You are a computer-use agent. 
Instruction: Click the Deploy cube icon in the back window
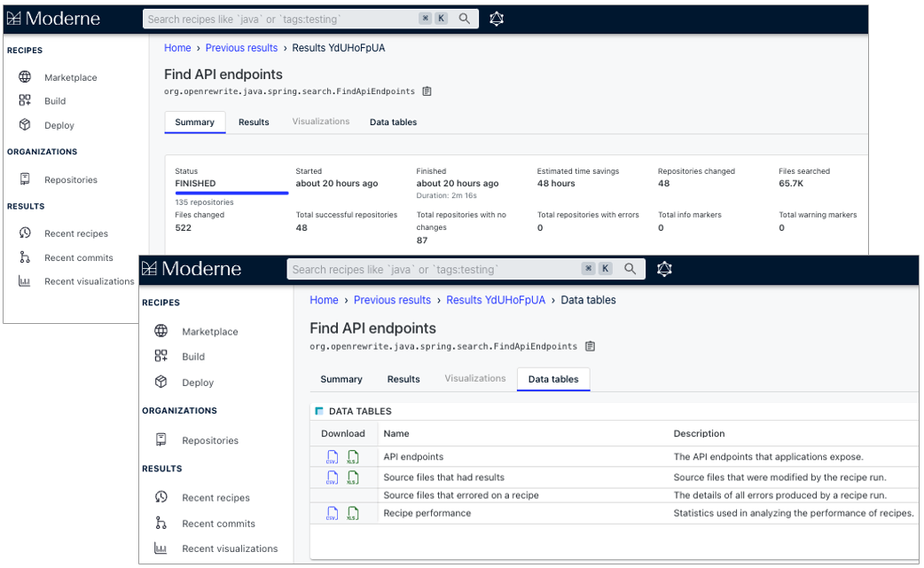pos(25,124)
